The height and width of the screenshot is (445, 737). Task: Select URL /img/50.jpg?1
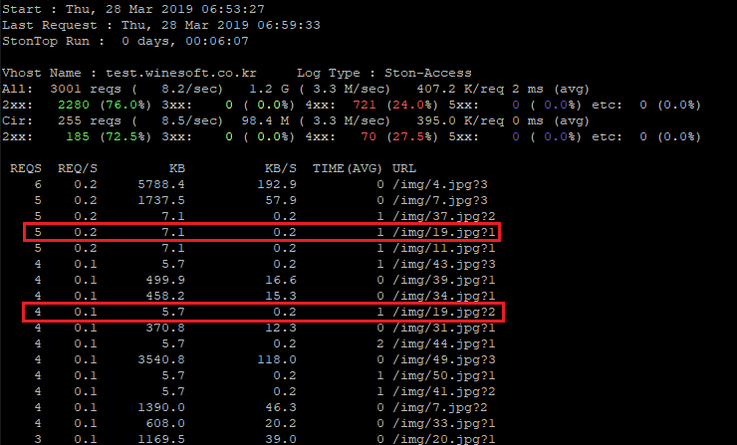pos(444,376)
